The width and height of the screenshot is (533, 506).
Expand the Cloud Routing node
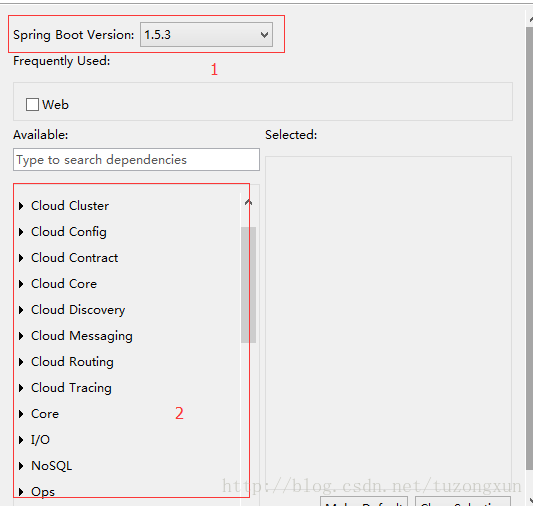point(21,362)
